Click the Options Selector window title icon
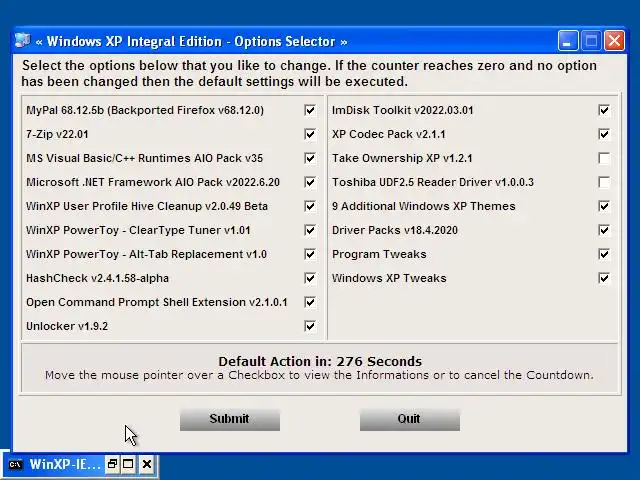Screen dimensions: 640x480 (22, 41)
